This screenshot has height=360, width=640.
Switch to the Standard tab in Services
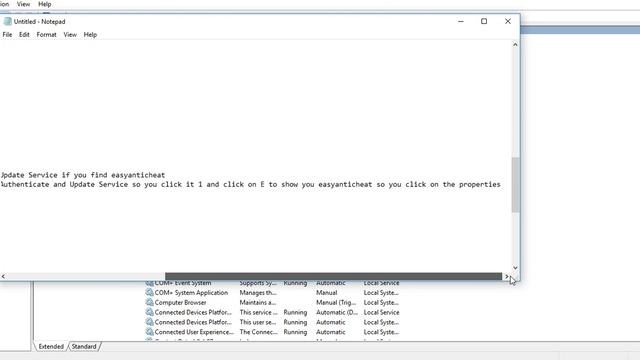point(84,347)
